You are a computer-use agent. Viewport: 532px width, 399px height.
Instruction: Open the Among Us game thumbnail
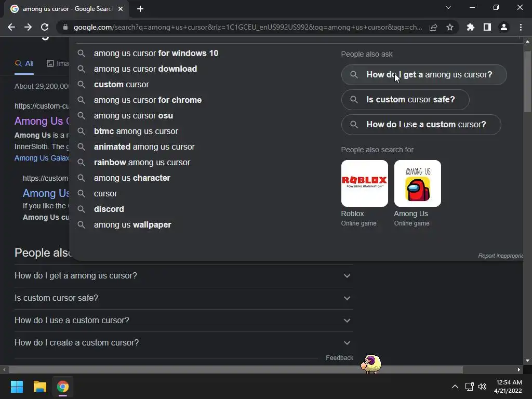[417, 183]
